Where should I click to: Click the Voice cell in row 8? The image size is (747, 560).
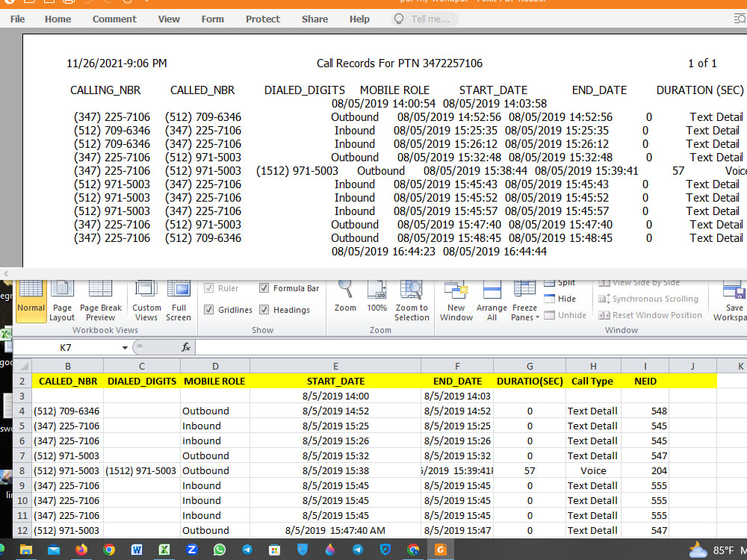593,470
